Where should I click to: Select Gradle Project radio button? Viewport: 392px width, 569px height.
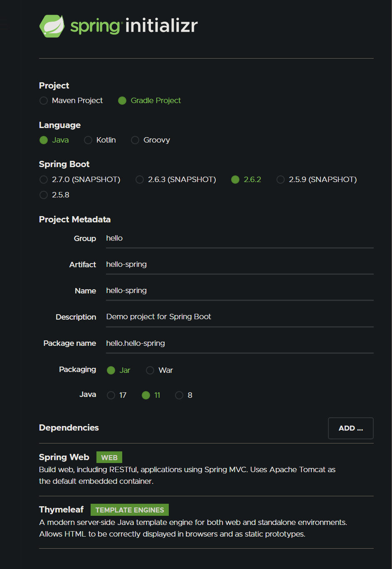pyautogui.click(x=122, y=101)
